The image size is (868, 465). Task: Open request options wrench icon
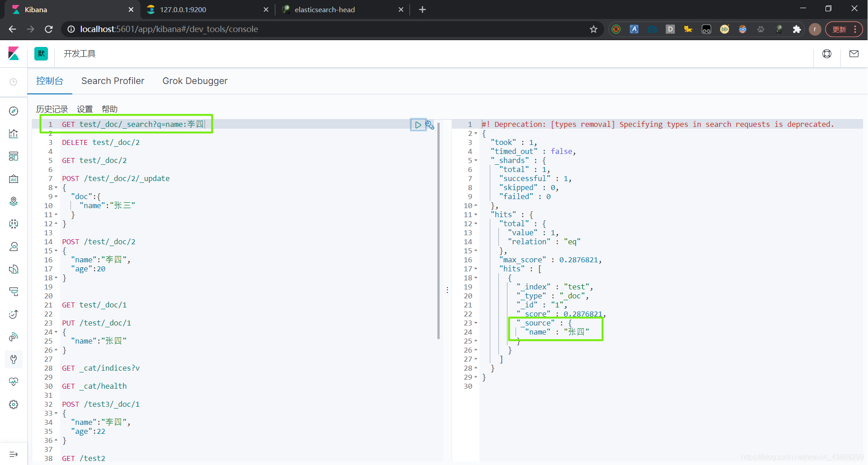coord(430,125)
